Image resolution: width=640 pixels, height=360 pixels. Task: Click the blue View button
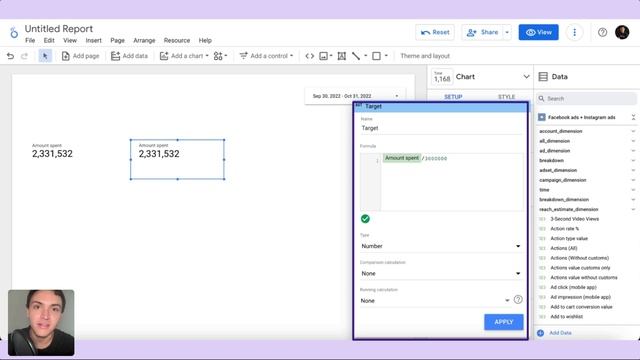click(538, 32)
